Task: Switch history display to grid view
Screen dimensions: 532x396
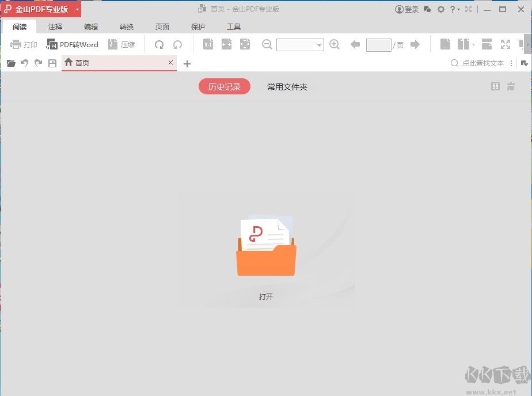Action: (495, 85)
